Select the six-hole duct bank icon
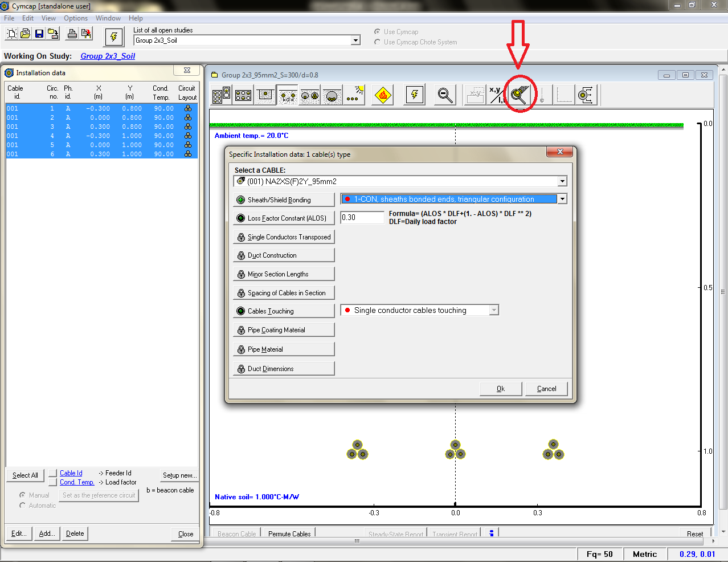The image size is (728, 562). click(x=243, y=95)
